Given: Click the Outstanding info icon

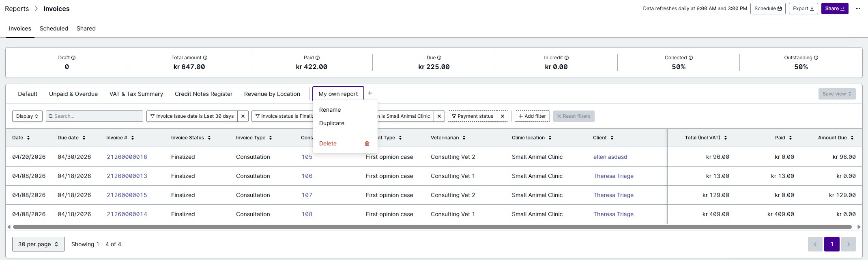Looking at the screenshot, I should pyautogui.click(x=816, y=58).
